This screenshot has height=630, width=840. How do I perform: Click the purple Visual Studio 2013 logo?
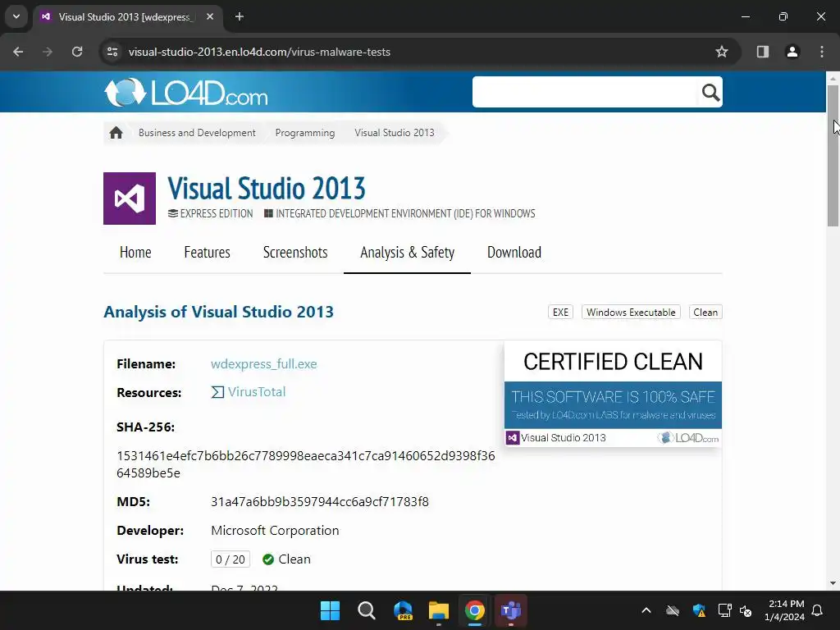click(130, 199)
